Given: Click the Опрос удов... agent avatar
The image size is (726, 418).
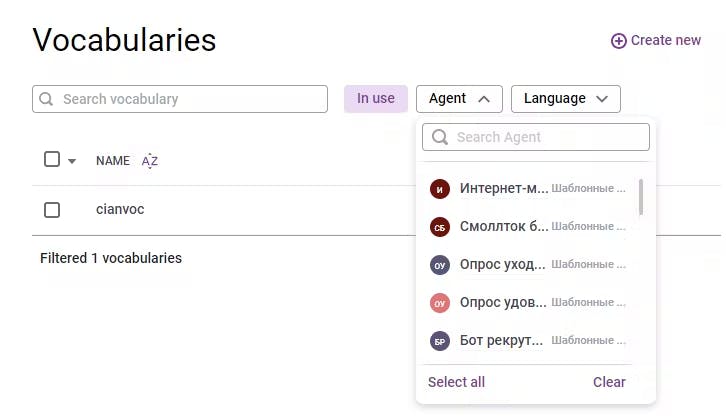Looking at the screenshot, I should 440,303.
